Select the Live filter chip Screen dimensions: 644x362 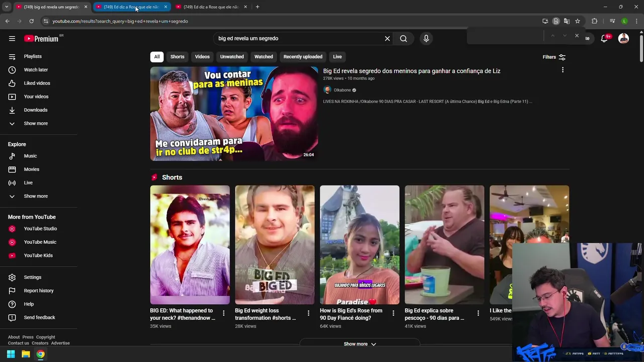(337, 57)
